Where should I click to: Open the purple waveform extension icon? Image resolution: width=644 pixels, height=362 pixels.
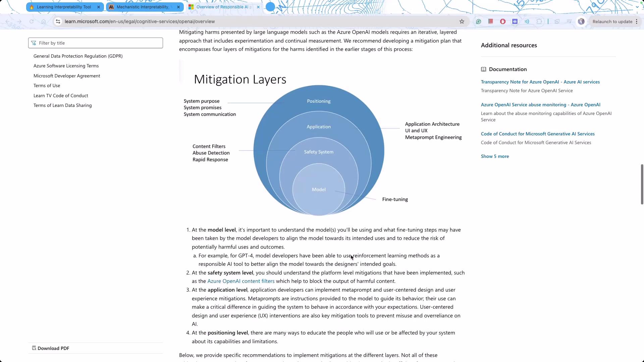tap(515, 21)
